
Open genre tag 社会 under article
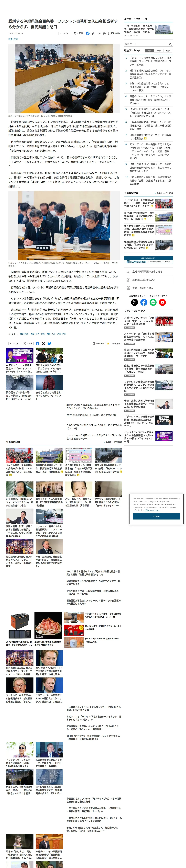tap(33, 334)
